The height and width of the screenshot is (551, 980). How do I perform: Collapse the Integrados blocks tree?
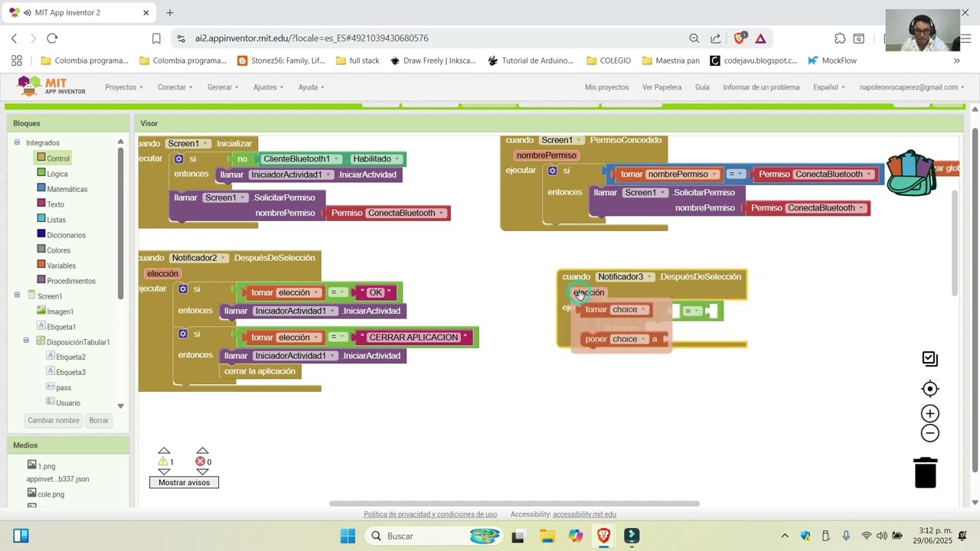pyautogui.click(x=17, y=142)
